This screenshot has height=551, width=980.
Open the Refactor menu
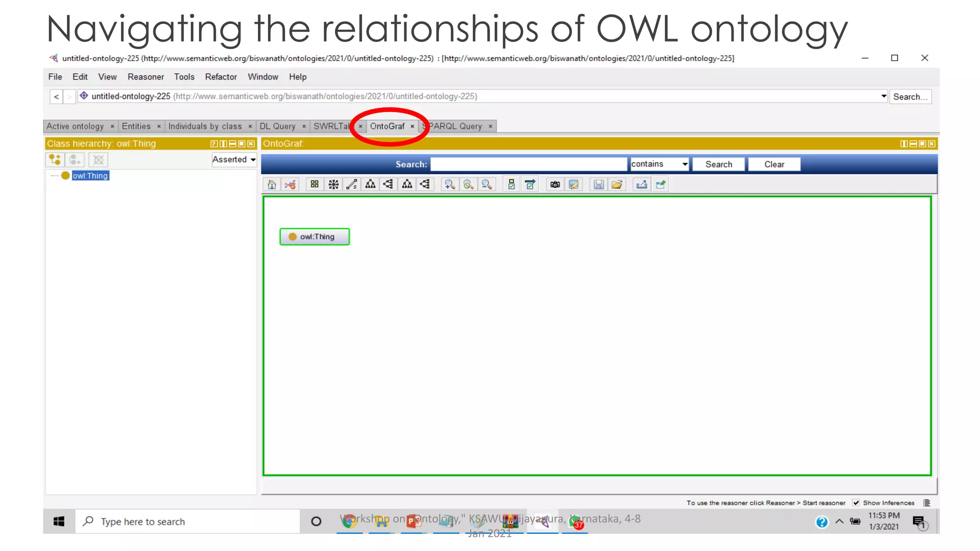[221, 77]
